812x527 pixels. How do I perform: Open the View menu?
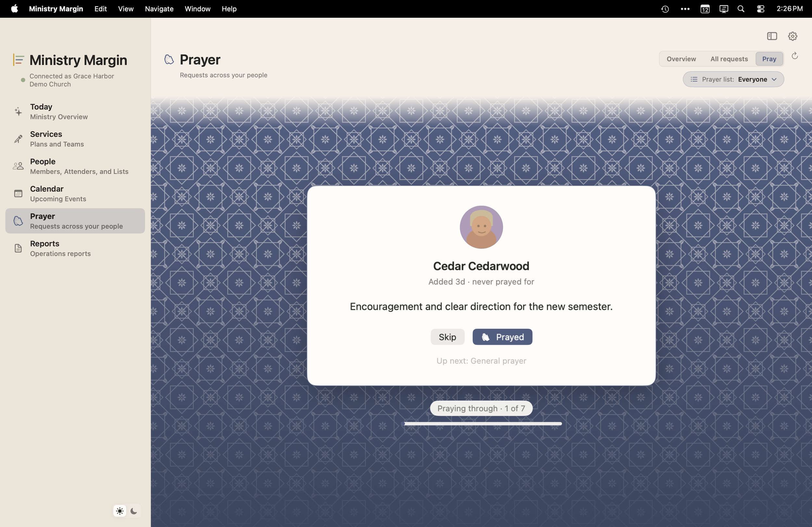126,9
